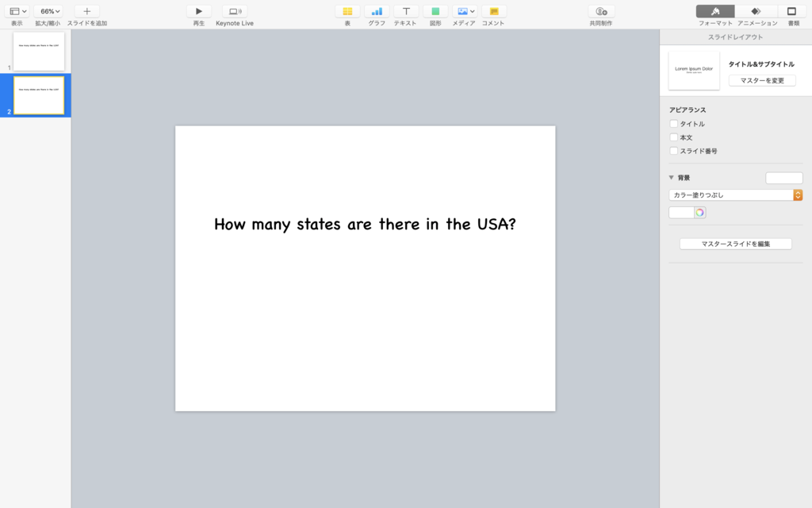Add a text box with テキスト icon
The image size is (812, 508).
pos(406,11)
